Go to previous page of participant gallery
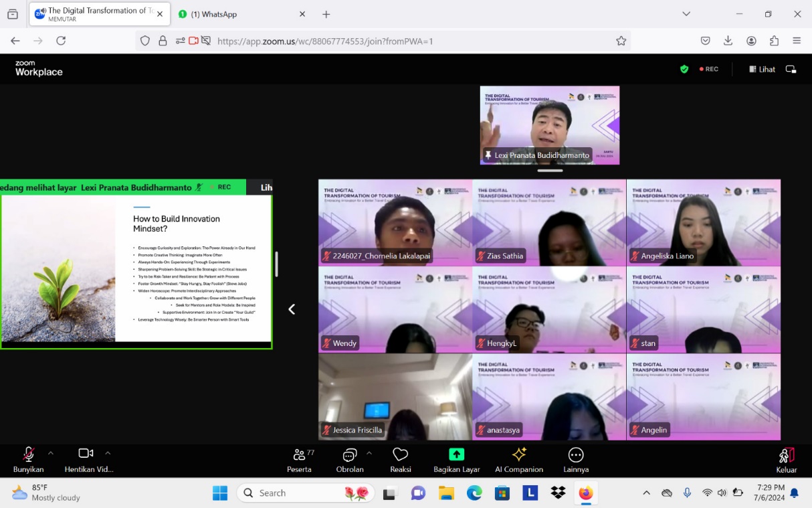812x508 pixels. (292, 309)
